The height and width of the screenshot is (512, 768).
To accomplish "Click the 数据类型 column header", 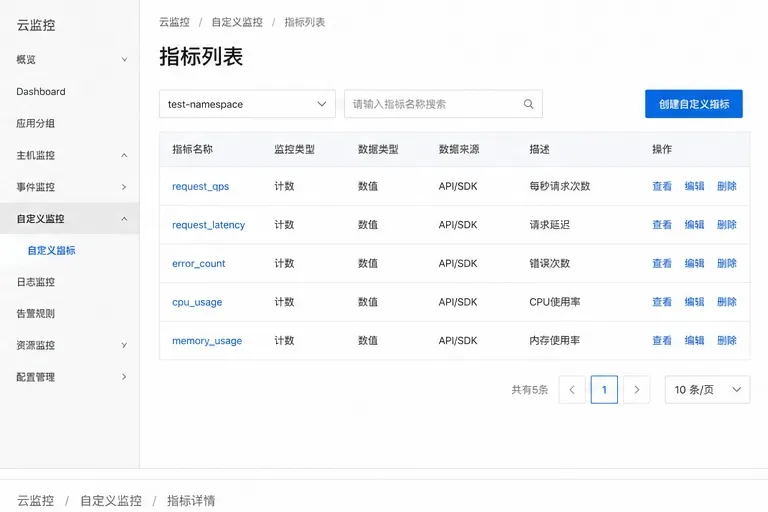I will point(378,149).
